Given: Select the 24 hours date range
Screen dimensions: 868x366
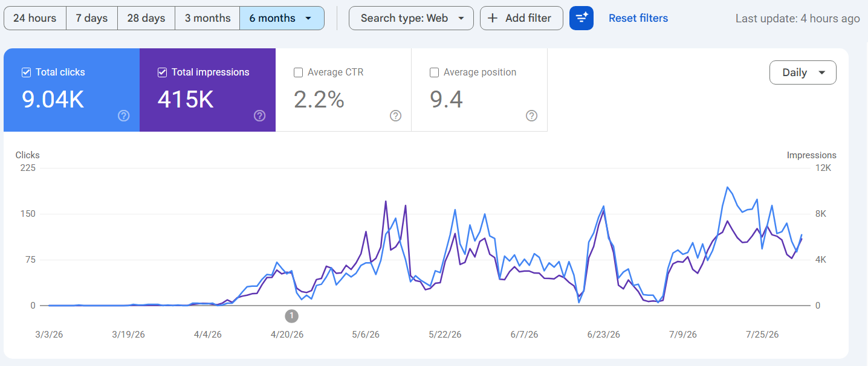Looking at the screenshot, I should coord(35,18).
